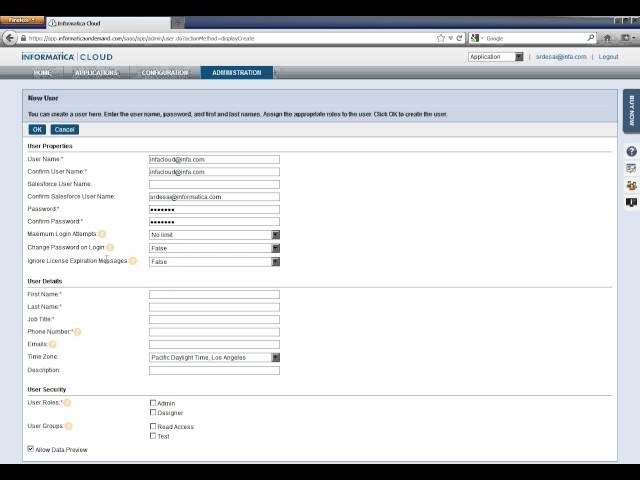Check the Admin role checkbox

[153, 403]
